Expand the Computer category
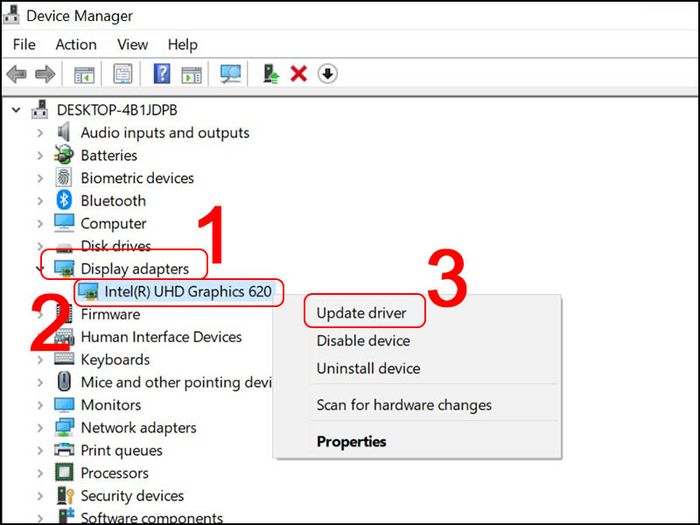700x525 pixels. tap(40, 223)
